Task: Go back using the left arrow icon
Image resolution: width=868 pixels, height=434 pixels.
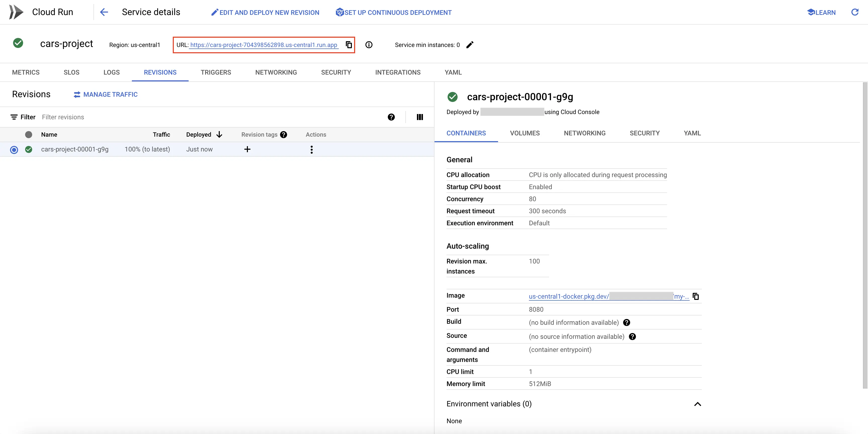Action: [x=104, y=12]
